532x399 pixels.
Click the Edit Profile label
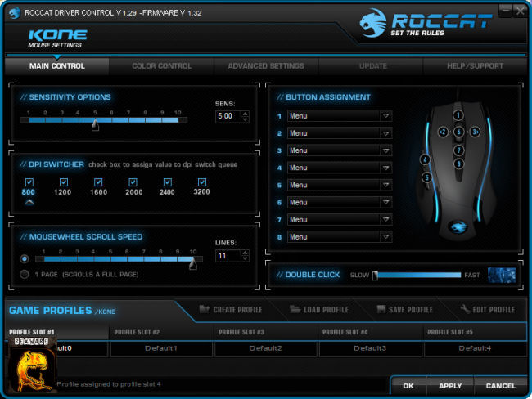coord(494,310)
